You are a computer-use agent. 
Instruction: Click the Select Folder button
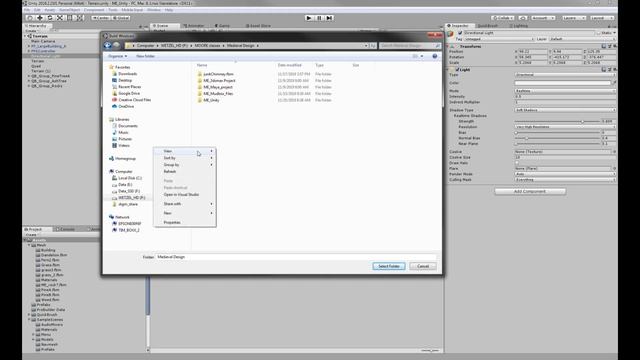click(x=389, y=266)
